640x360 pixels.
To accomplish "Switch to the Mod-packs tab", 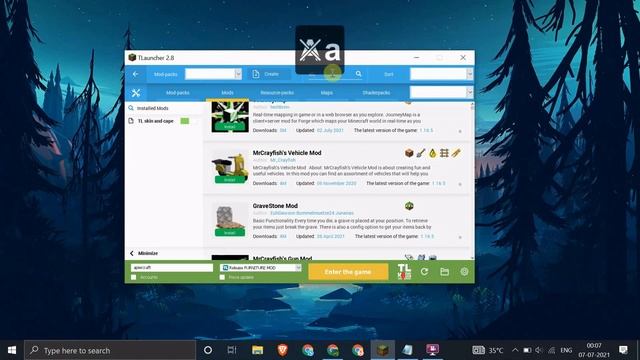I will (x=178, y=93).
